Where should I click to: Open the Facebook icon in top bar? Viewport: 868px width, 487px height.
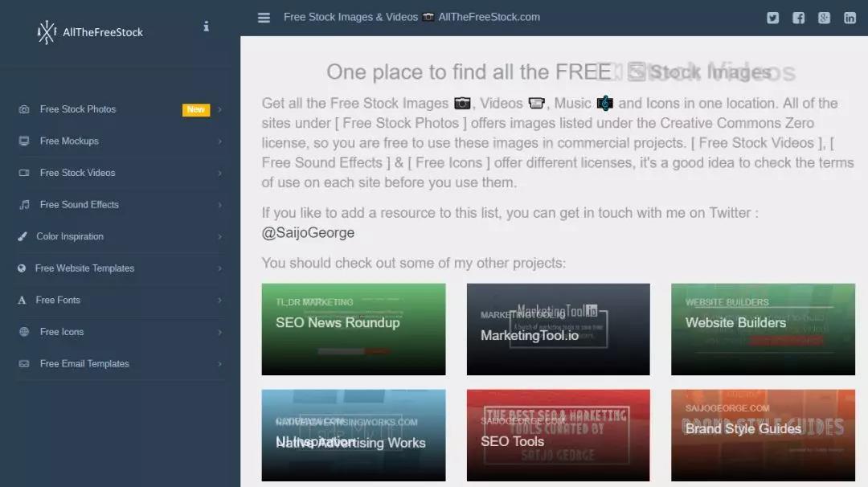click(x=798, y=18)
